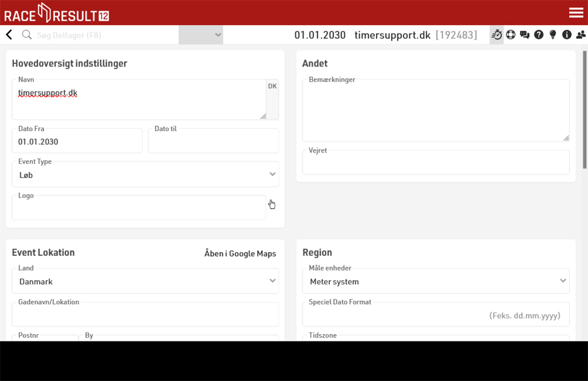Open the grey dropdown next to search

click(x=201, y=35)
